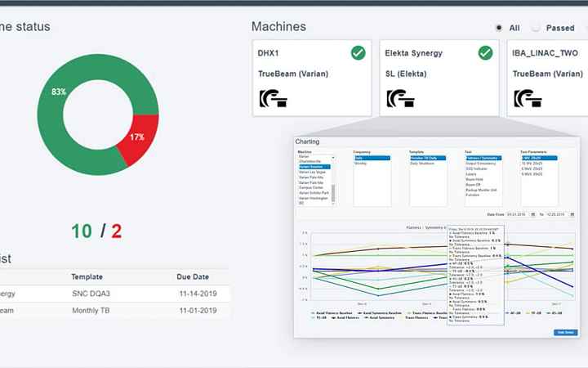Select Varian Las Vegas in Machine list

pyautogui.click(x=312, y=173)
